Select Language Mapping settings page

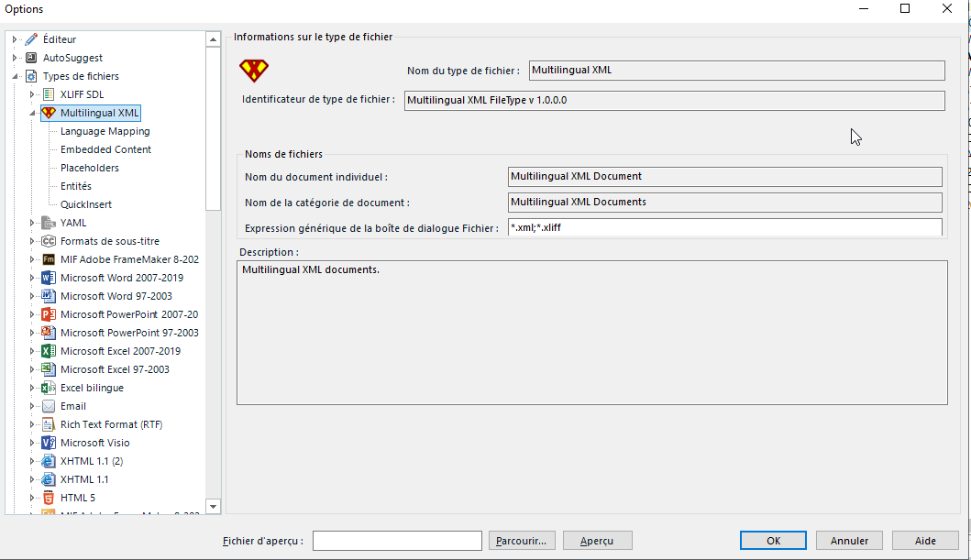click(105, 131)
